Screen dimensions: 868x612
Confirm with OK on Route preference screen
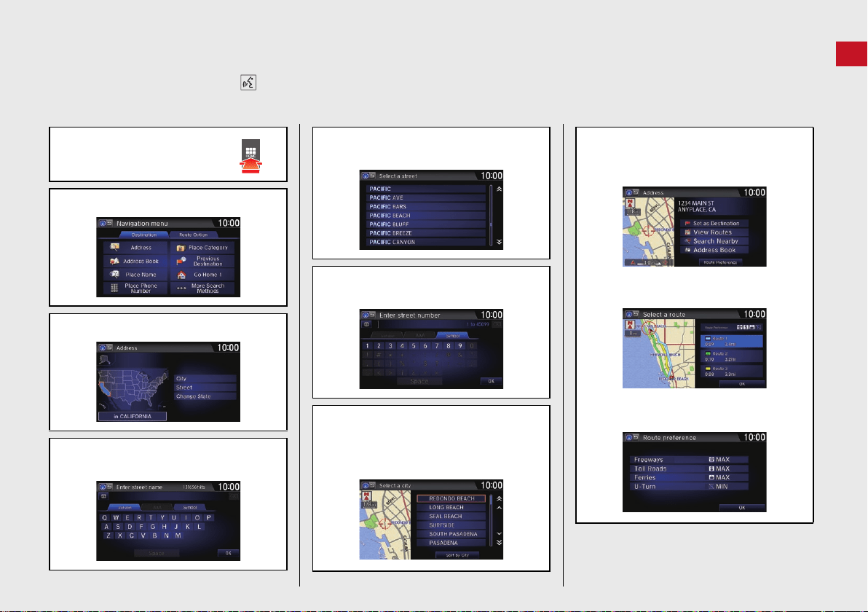coord(742,507)
